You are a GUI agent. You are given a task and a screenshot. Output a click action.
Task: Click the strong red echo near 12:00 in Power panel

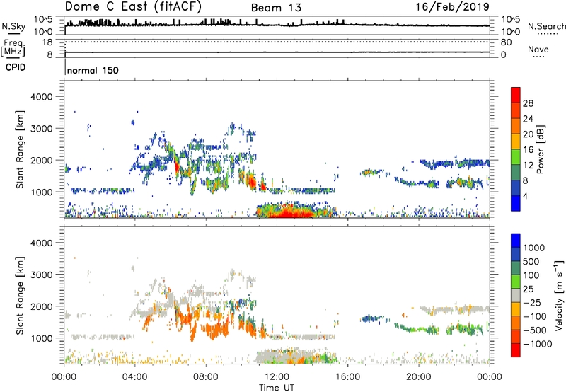(x=291, y=212)
